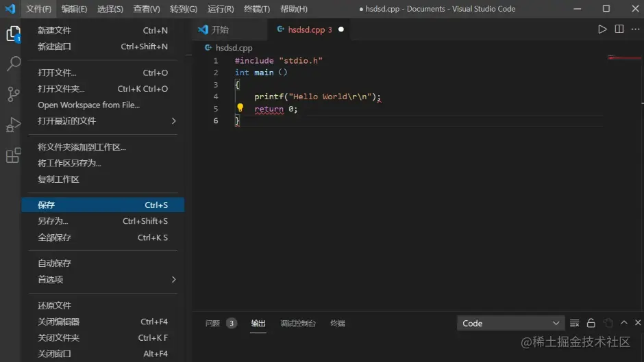Screen dimensions: 644x362
Task: Switch to the hsdsd.cpp editor tab
Action: (309, 29)
